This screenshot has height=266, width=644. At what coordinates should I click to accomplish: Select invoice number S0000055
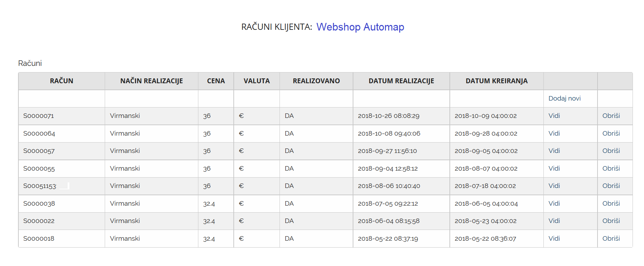point(39,169)
